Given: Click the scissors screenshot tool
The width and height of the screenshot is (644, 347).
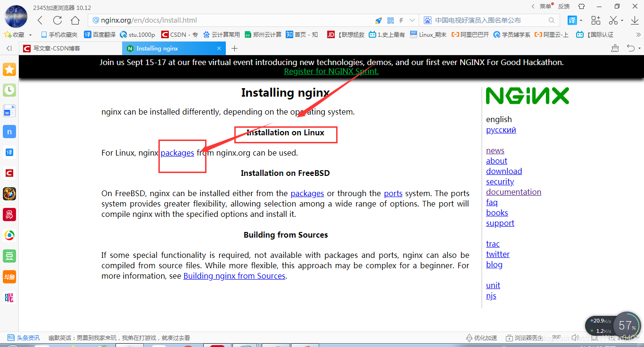Looking at the screenshot, I should [x=613, y=20].
